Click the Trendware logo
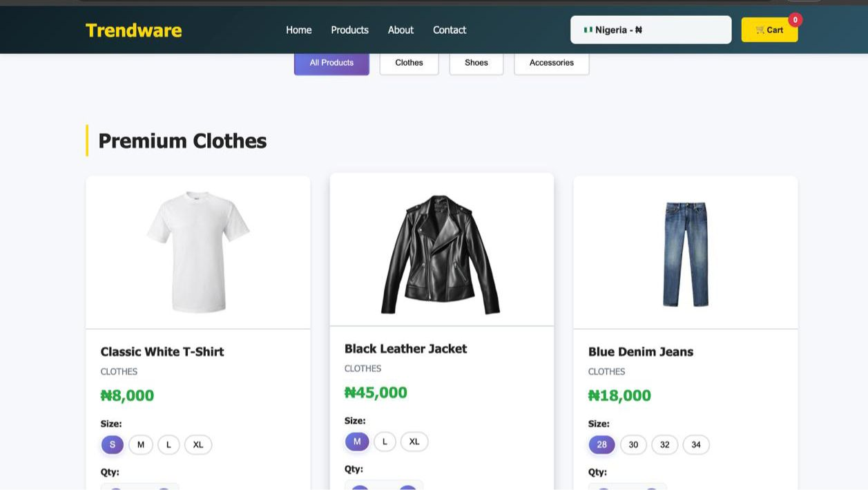868x490 pixels. 133,30
